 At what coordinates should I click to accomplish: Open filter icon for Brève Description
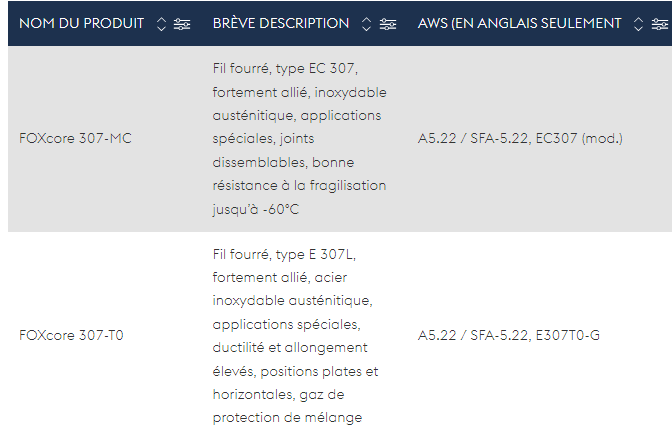[388, 24]
